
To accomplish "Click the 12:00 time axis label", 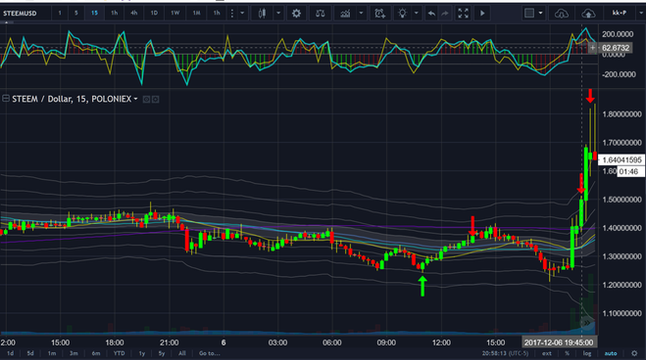I will 441,343.
